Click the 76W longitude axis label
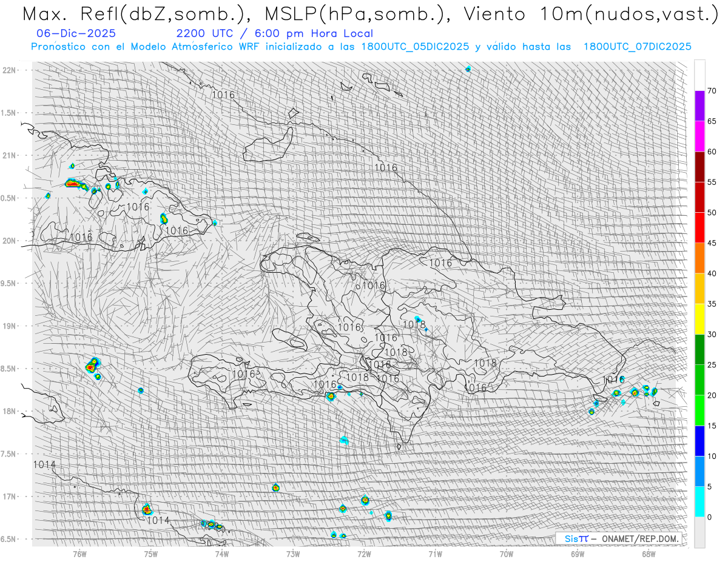The width and height of the screenshot is (728, 562). click(x=79, y=554)
